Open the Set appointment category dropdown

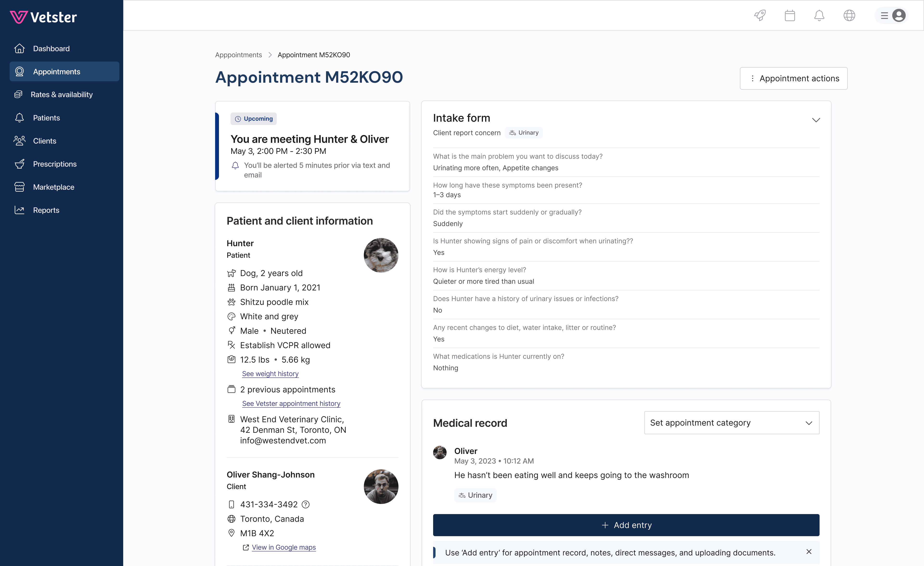[731, 423]
